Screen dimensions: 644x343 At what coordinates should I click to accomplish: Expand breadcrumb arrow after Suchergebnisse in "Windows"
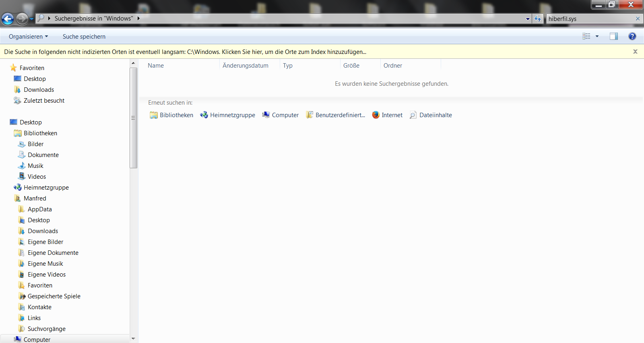coord(138,19)
